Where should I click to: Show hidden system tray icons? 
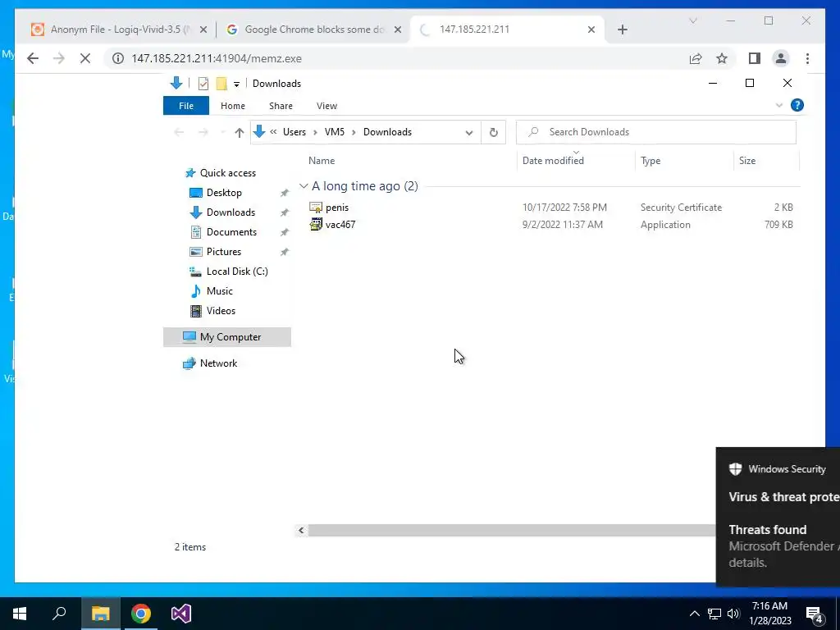(x=694, y=614)
